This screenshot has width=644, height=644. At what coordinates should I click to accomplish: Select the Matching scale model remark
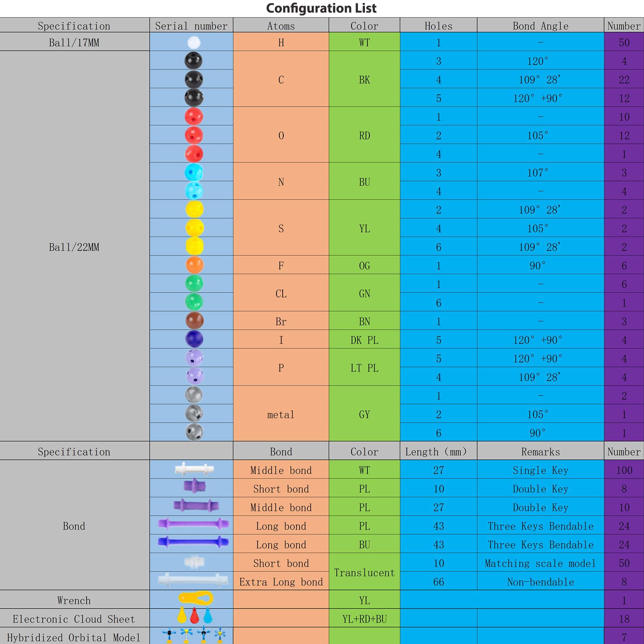coord(540,563)
